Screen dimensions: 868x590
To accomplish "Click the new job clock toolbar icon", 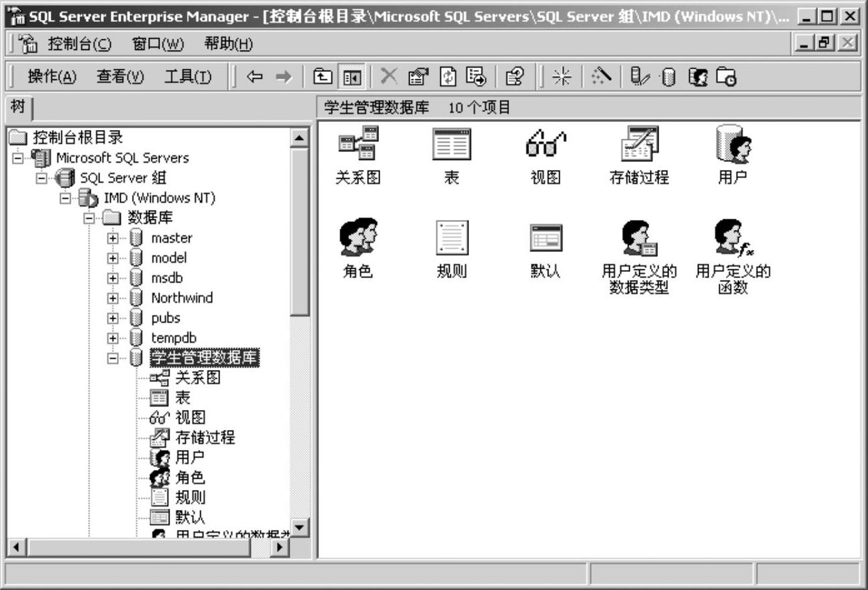I will coord(727,77).
